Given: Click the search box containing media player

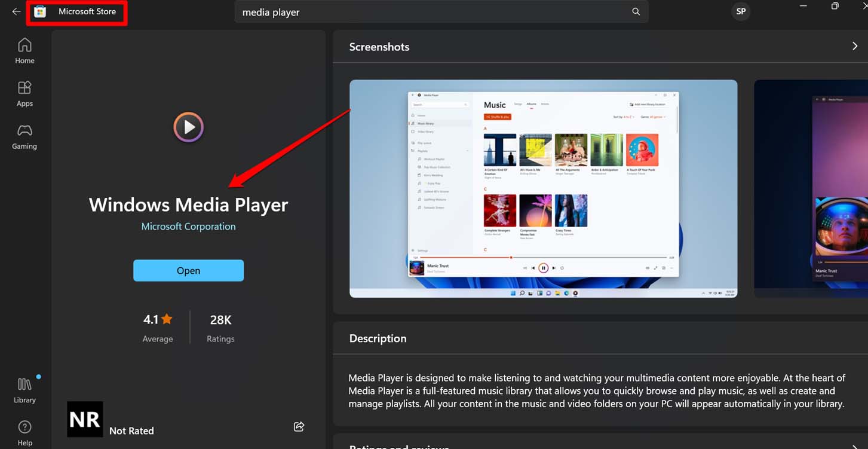Looking at the screenshot, I should 441,12.
